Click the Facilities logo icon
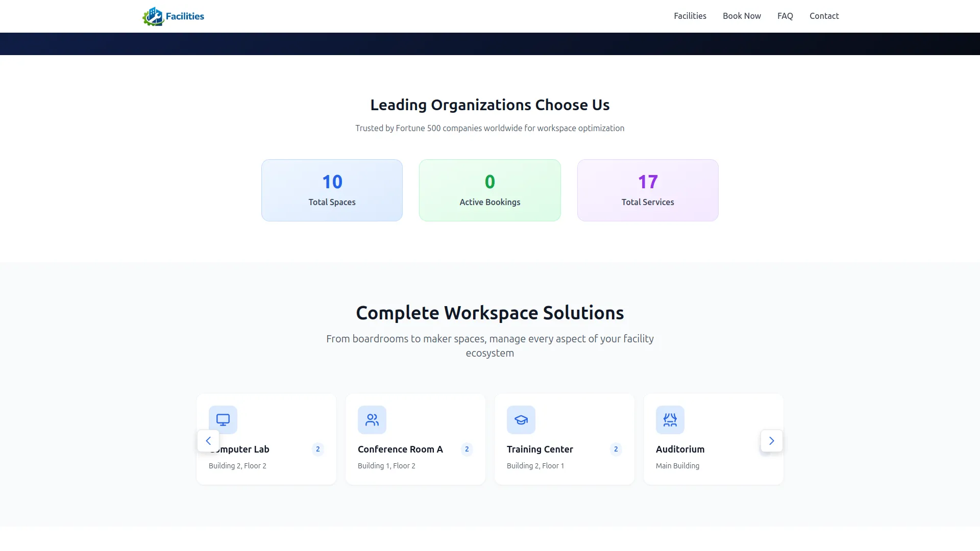The width and height of the screenshot is (980, 551). click(153, 16)
